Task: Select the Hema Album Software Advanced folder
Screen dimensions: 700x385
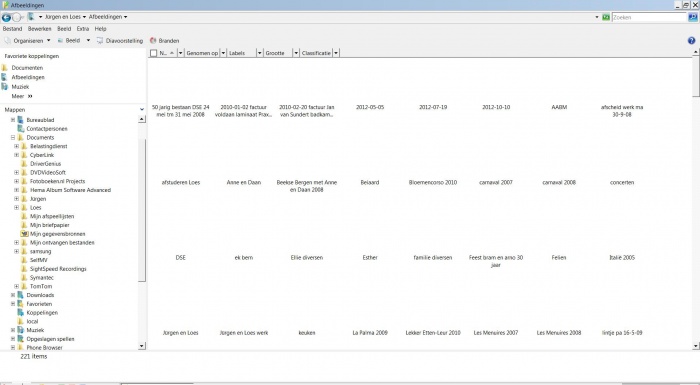Action: [70, 190]
